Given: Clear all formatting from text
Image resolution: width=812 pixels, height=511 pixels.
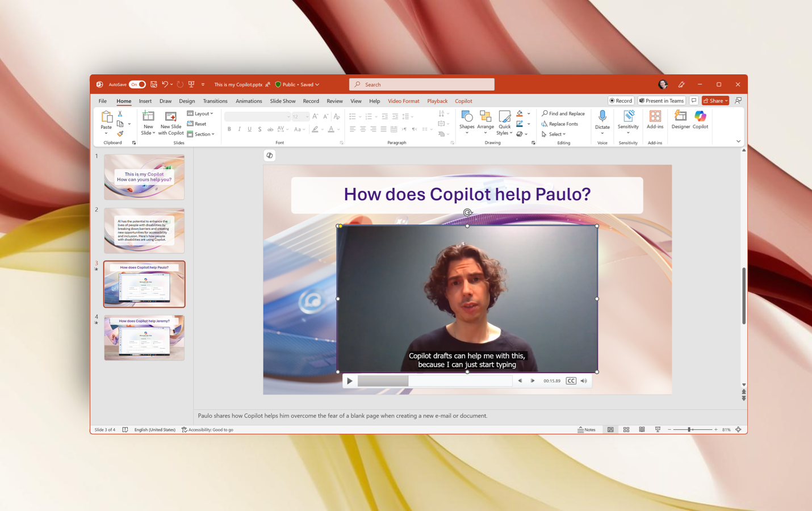Looking at the screenshot, I should [x=337, y=116].
